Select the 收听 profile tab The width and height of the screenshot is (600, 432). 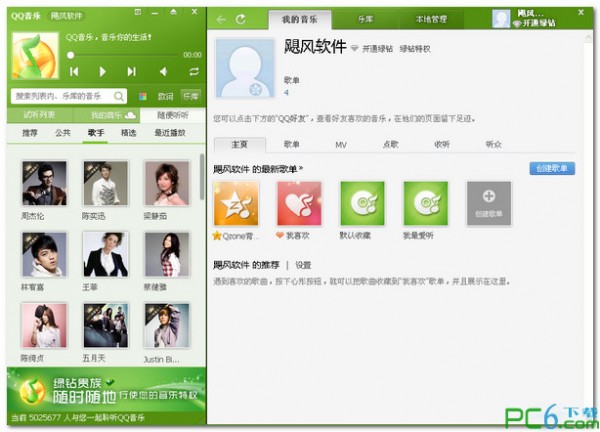[442, 144]
